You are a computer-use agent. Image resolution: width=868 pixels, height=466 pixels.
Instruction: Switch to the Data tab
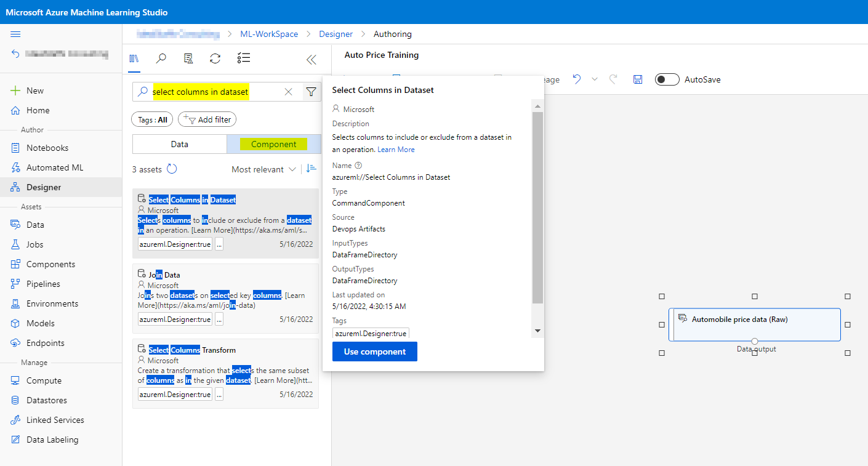[180, 144]
